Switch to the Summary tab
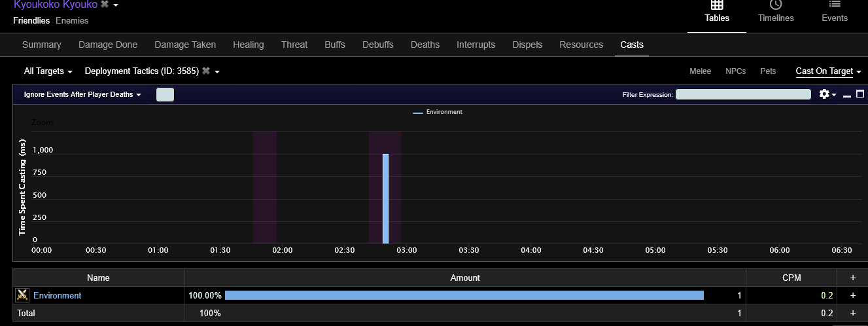 [x=42, y=45]
